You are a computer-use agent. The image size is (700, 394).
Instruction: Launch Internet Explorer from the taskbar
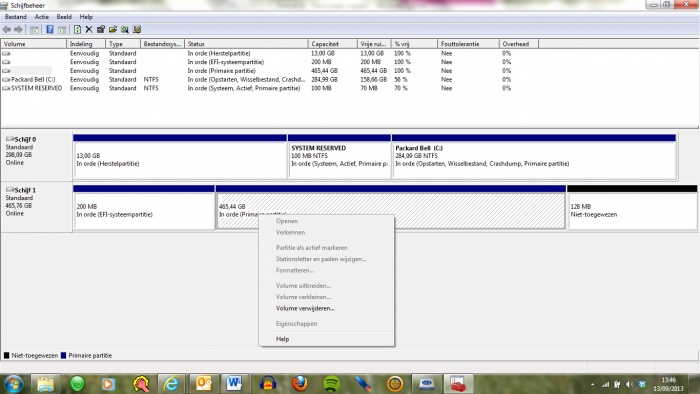[x=171, y=384]
